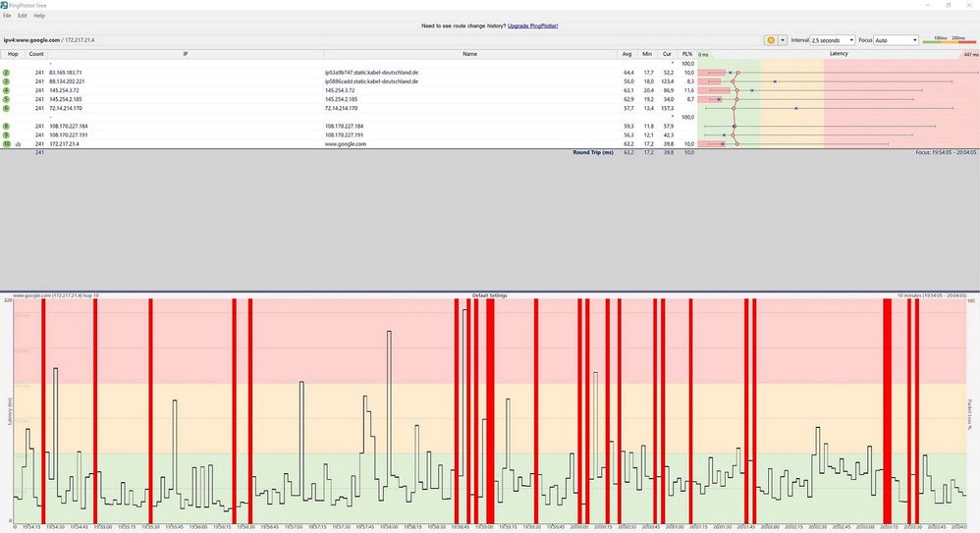Click www.google.com name in hop 10 row
The height and width of the screenshot is (533, 980).
pyautogui.click(x=345, y=143)
